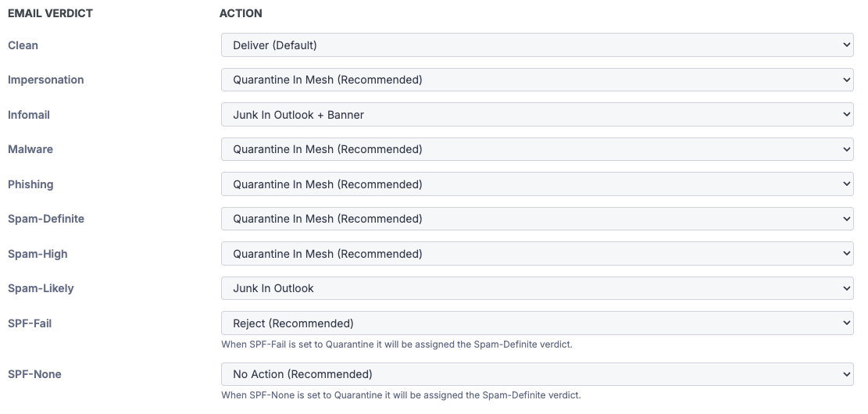Click the 'Malware' verdict label
868x414 pixels.
[30, 149]
